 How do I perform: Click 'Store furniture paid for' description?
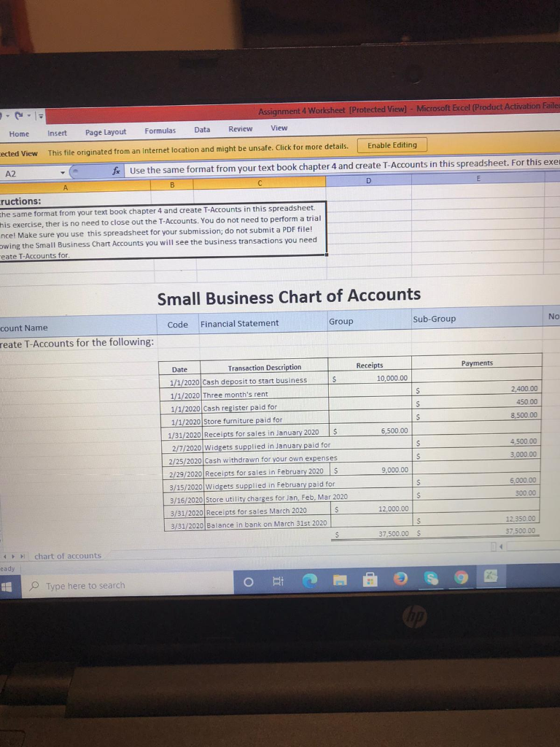(x=243, y=421)
